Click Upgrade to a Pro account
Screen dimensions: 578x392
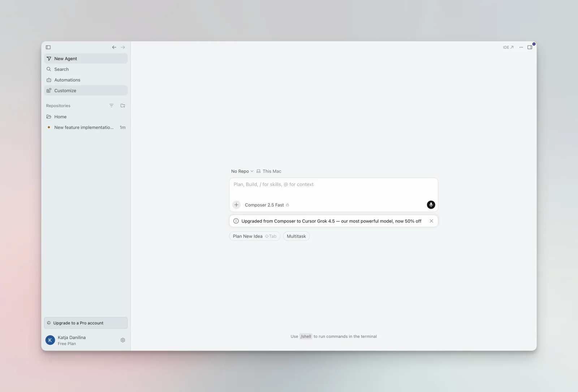pyautogui.click(x=86, y=323)
